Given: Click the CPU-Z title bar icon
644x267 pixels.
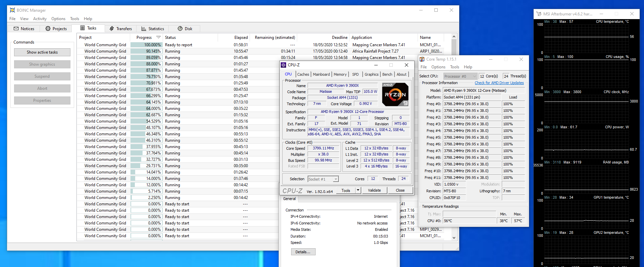Looking at the screenshot, I should 284,65.
